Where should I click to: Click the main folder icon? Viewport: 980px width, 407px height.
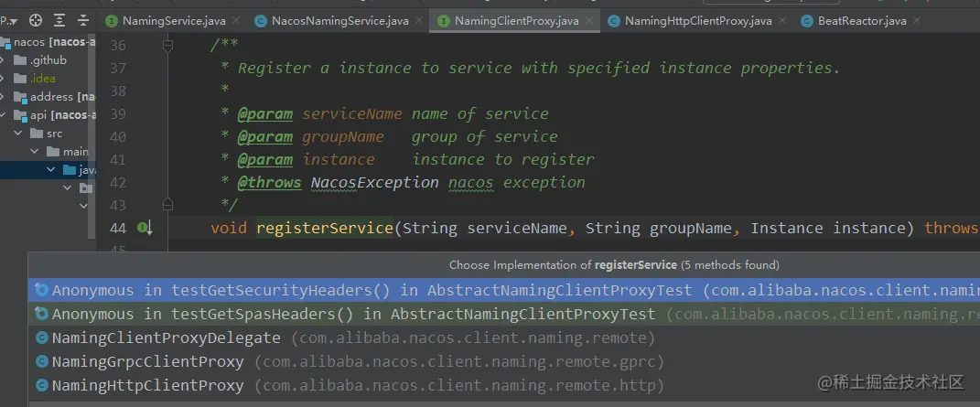[53, 152]
